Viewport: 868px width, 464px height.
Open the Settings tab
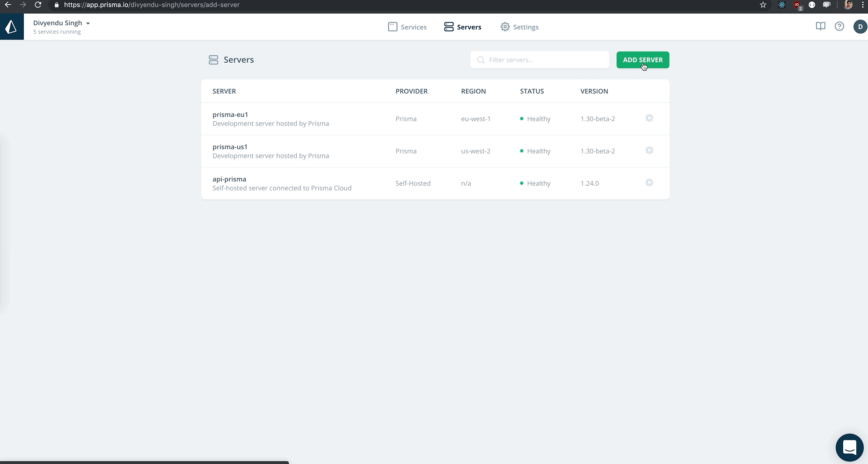click(x=519, y=27)
